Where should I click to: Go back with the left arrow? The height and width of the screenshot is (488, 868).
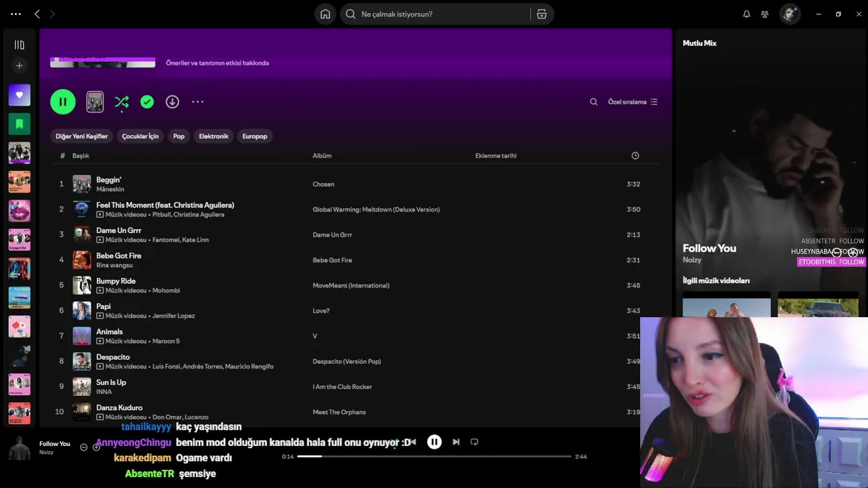(37, 14)
